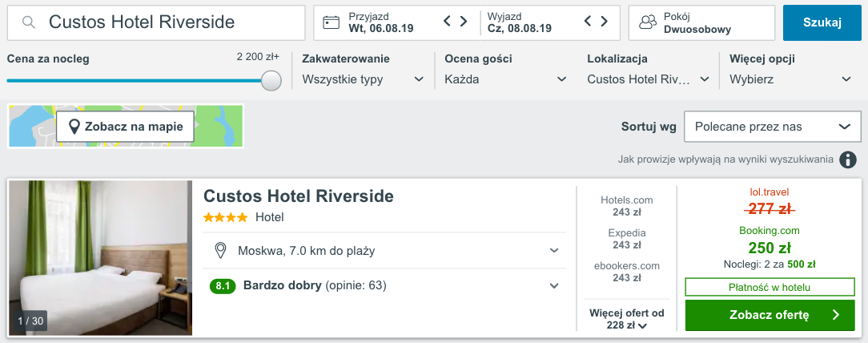The height and width of the screenshot is (343, 868).
Task: Click the location pin icon beside Moskwa
Action: coord(220,251)
